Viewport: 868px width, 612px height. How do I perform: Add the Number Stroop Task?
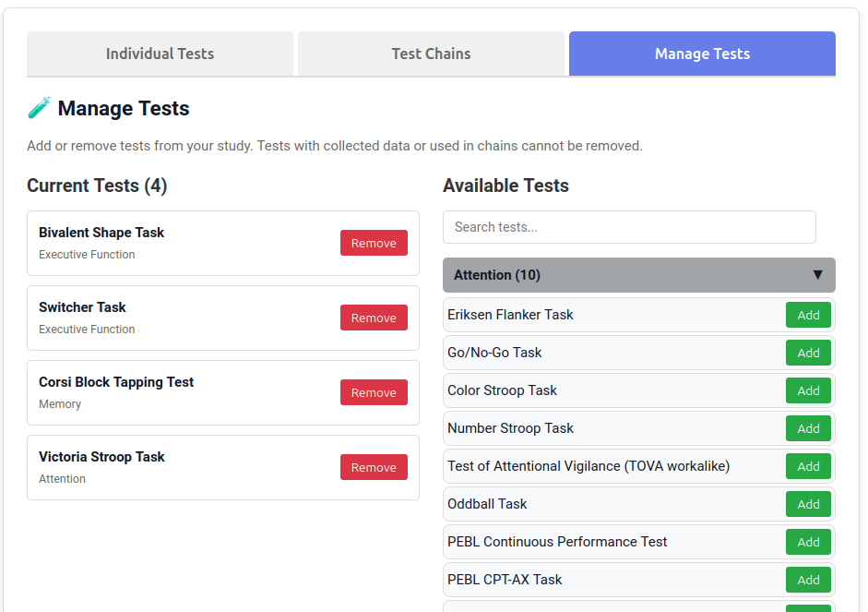coord(808,428)
